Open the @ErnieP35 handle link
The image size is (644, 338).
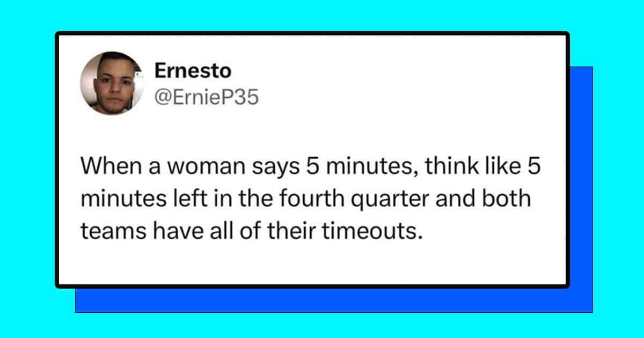coord(207,98)
